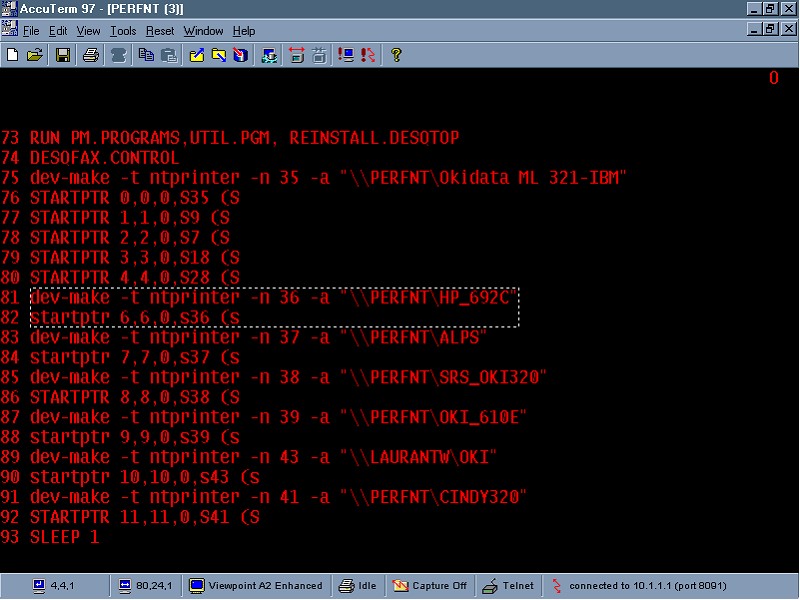The image size is (800, 600).
Task: Click the document icon beside File menu
Action: 9,29
